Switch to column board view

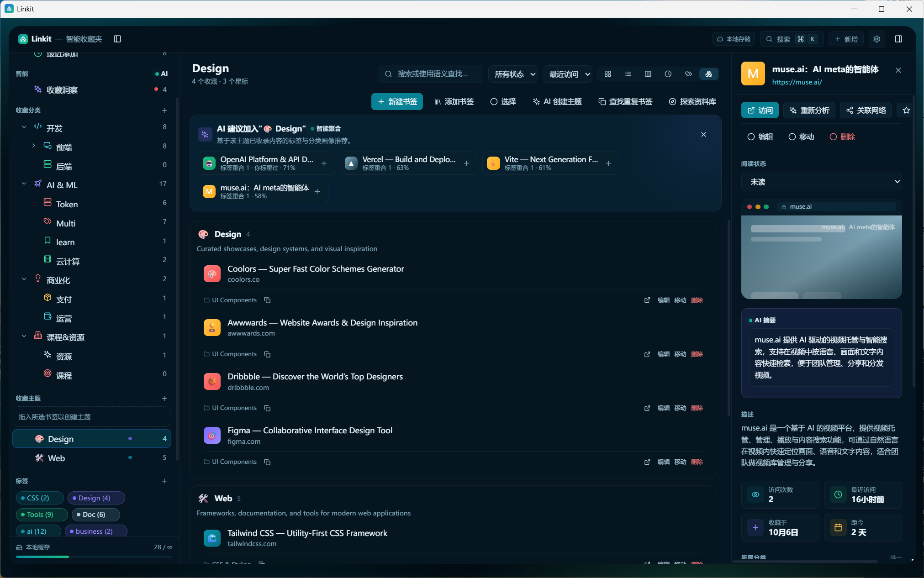[648, 74]
